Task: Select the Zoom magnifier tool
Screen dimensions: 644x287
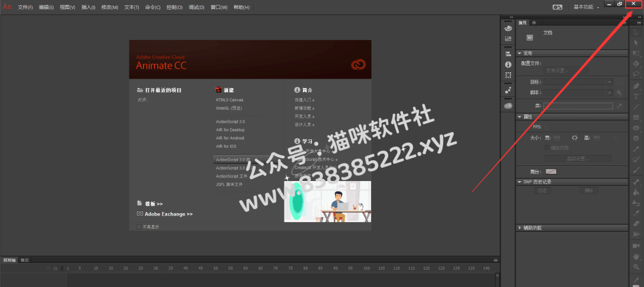Action: point(636,267)
